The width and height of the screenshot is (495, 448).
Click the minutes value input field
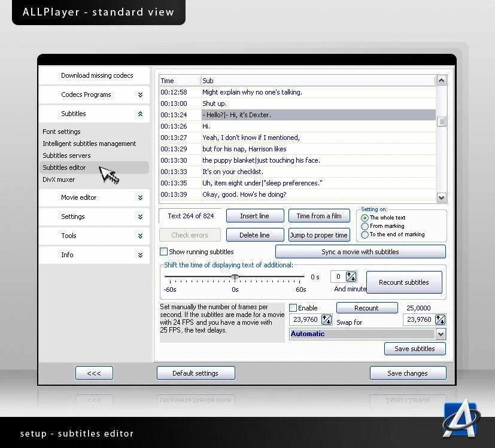[338, 277]
